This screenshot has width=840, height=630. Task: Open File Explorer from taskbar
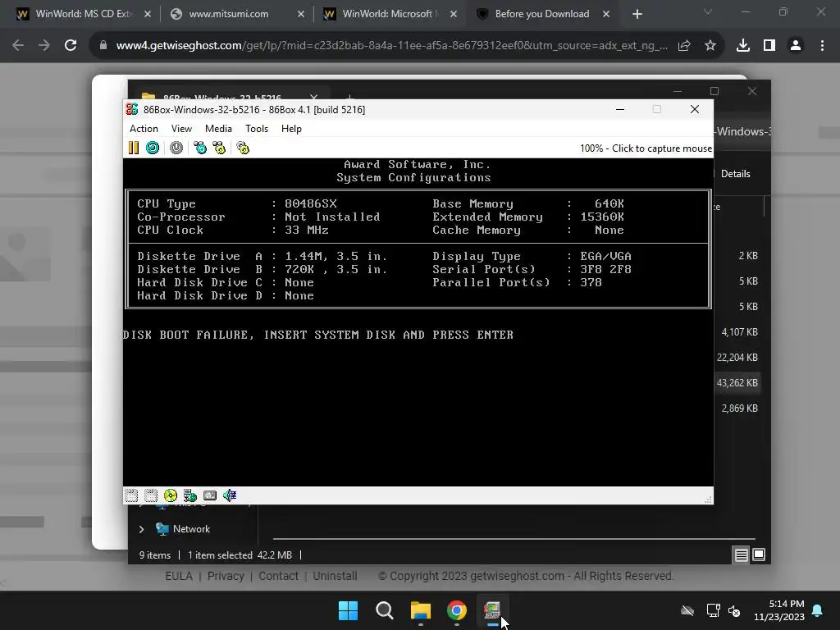[421, 610]
